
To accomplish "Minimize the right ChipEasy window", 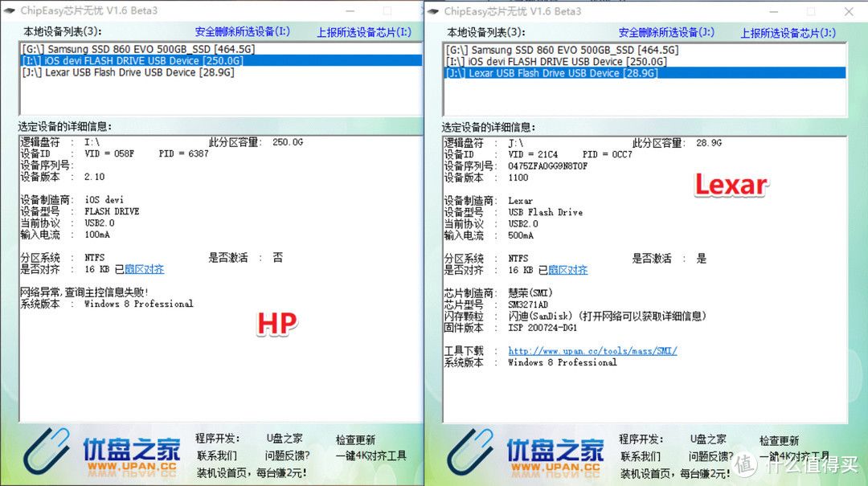I will [774, 11].
